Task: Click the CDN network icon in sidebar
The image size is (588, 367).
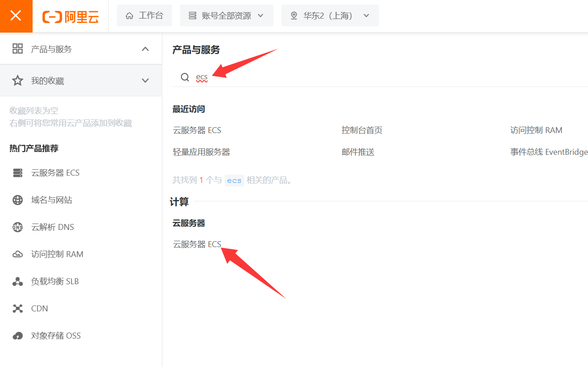Action: [18, 309]
